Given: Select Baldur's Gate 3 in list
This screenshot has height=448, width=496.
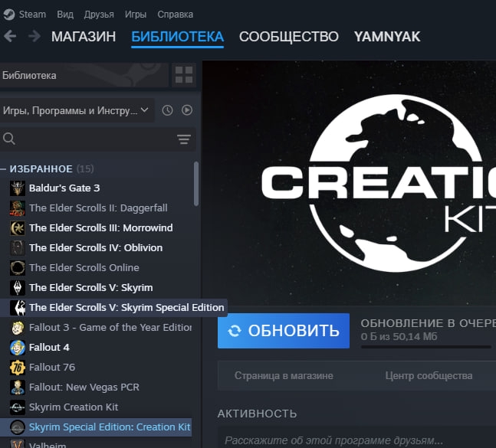Looking at the screenshot, I should click(x=64, y=188).
